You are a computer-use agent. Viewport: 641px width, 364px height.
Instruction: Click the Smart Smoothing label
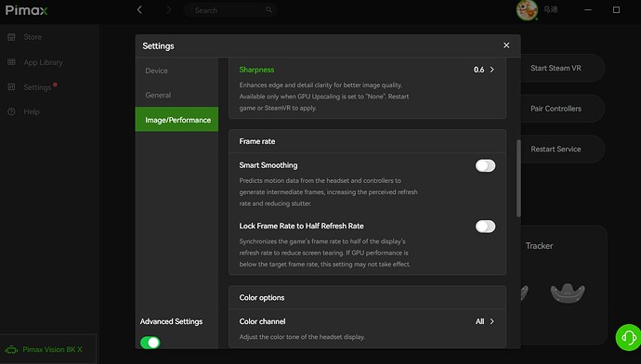(268, 165)
